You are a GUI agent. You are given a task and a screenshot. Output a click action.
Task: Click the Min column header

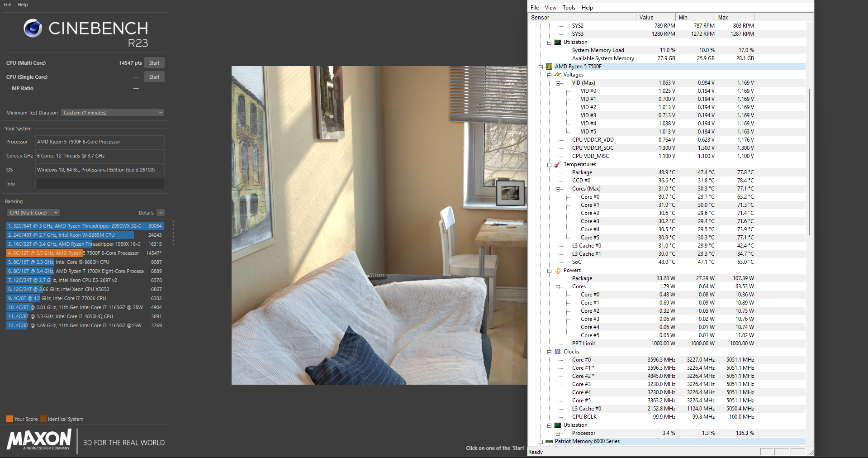[695, 17]
